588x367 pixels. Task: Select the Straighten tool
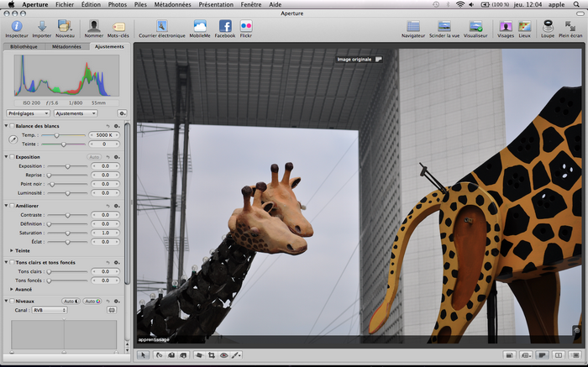coord(200,355)
